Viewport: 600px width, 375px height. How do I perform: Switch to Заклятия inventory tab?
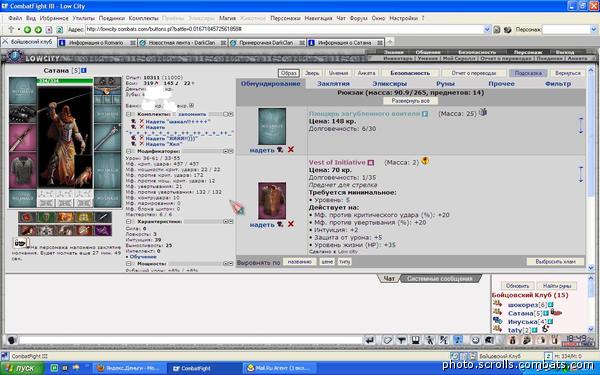coord(333,84)
